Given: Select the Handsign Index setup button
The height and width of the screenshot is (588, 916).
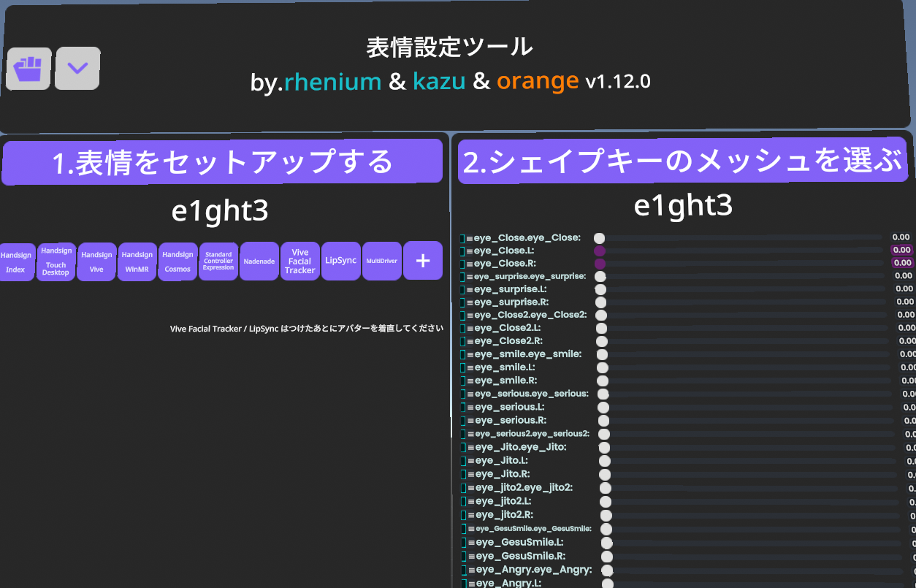Looking at the screenshot, I should click(x=16, y=262).
